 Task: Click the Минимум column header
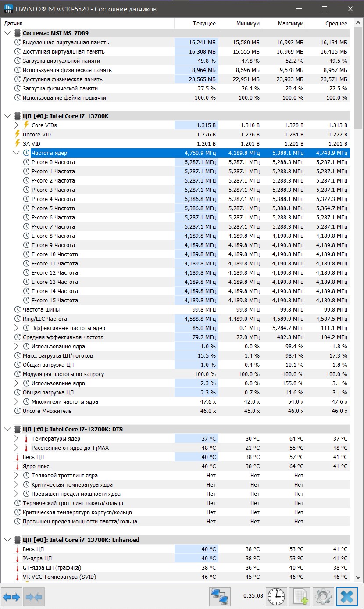pos(240,23)
